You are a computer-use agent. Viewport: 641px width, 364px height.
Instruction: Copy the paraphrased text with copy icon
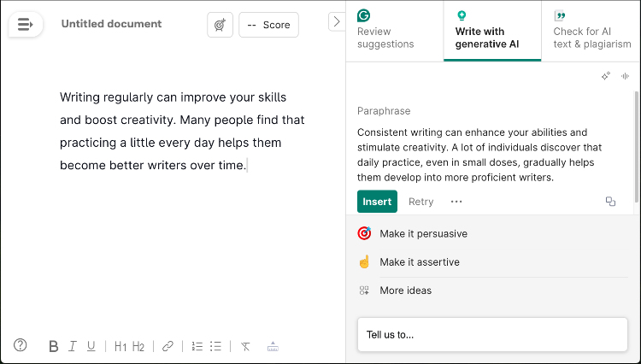[610, 202]
